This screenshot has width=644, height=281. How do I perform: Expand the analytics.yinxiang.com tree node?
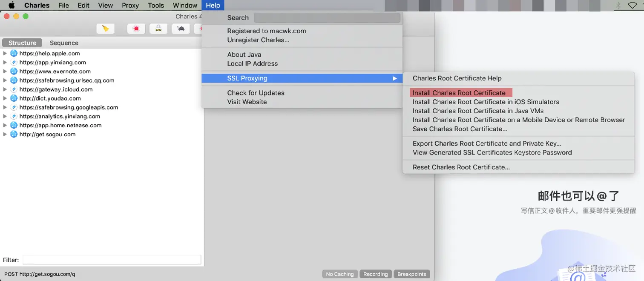click(5, 116)
